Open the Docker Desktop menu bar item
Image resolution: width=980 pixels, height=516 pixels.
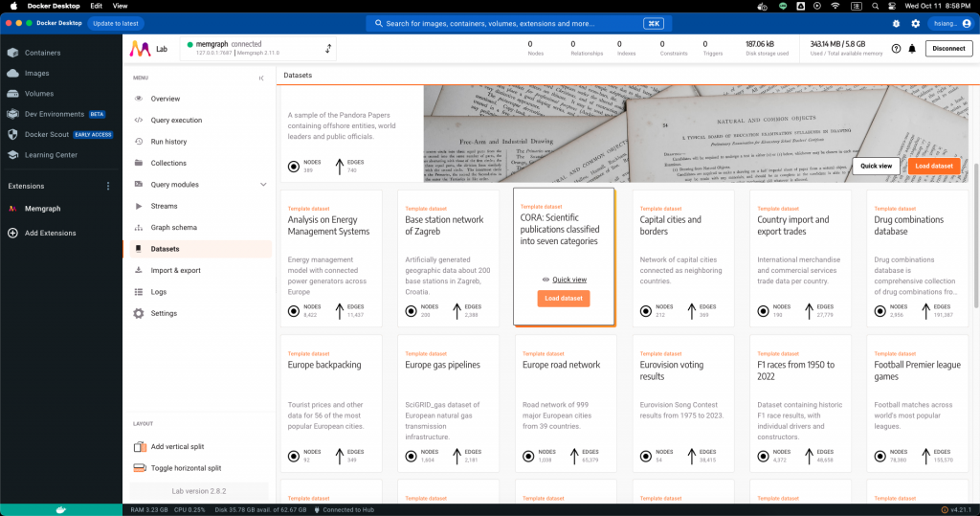(54, 6)
